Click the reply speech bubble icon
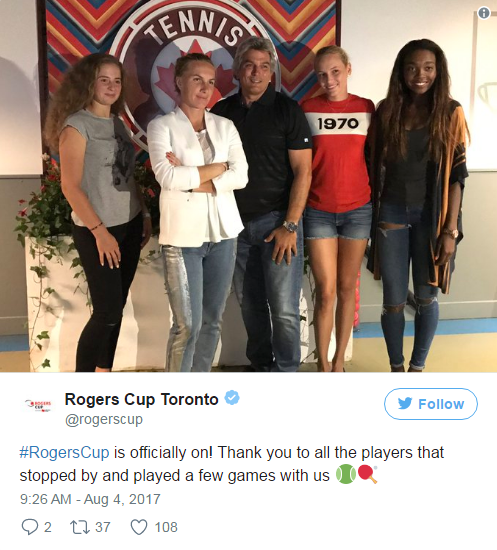Viewport: 497px width, 550px height. [30, 527]
